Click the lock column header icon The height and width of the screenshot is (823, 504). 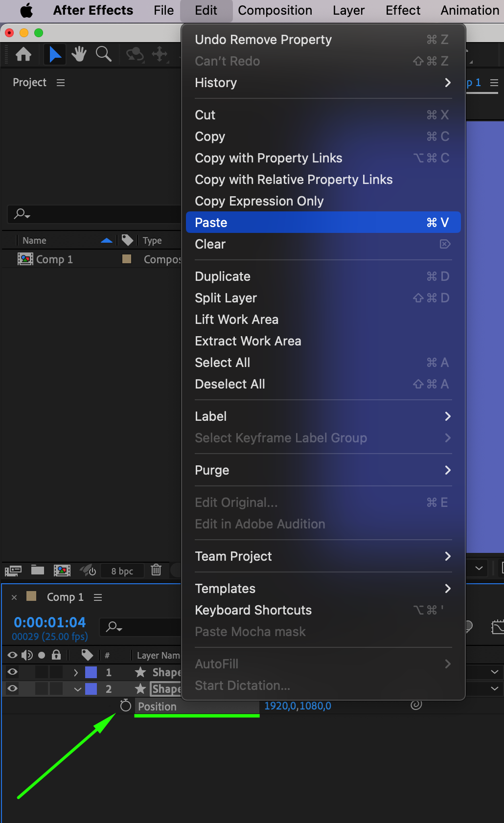56,655
